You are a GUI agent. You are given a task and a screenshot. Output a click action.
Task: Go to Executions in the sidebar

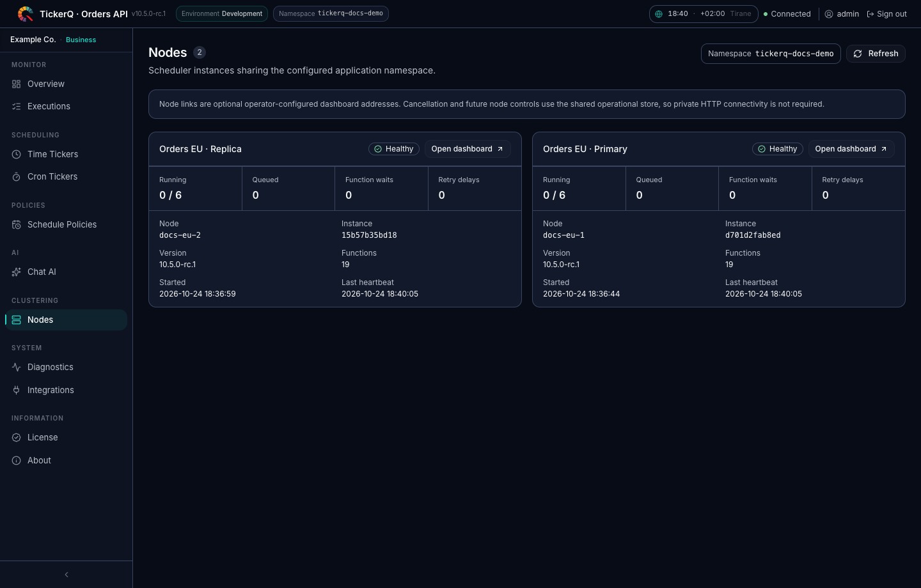pyautogui.click(x=66, y=106)
